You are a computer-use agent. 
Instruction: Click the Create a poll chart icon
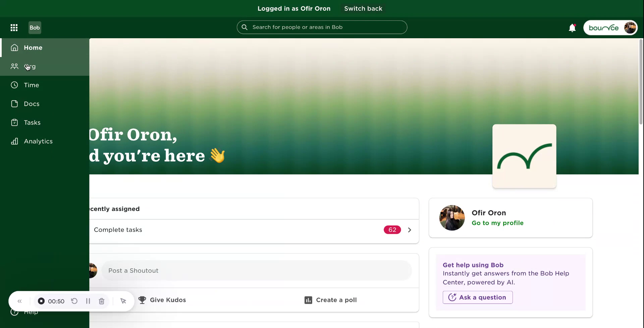pyautogui.click(x=308, y=300)
